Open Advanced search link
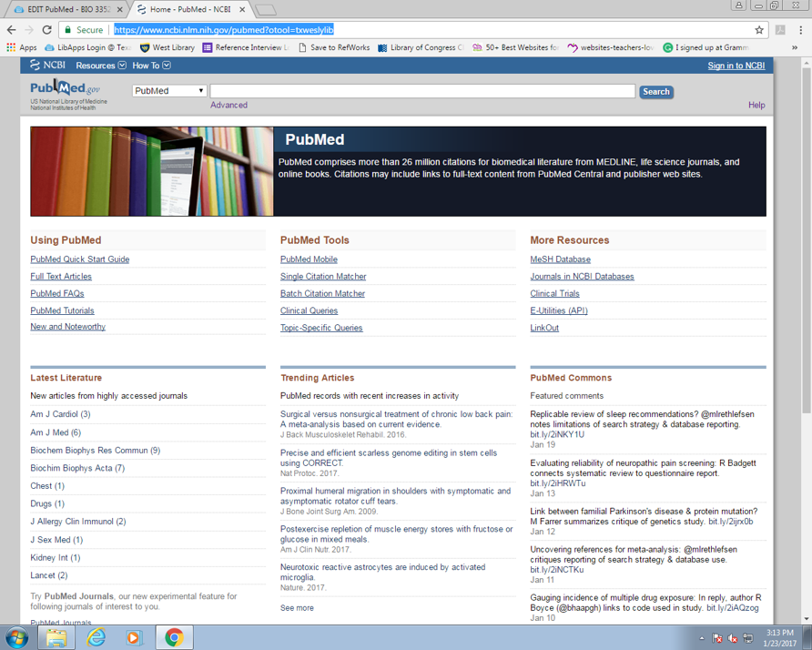The image size is (812, 650). [x=228, y=105]
